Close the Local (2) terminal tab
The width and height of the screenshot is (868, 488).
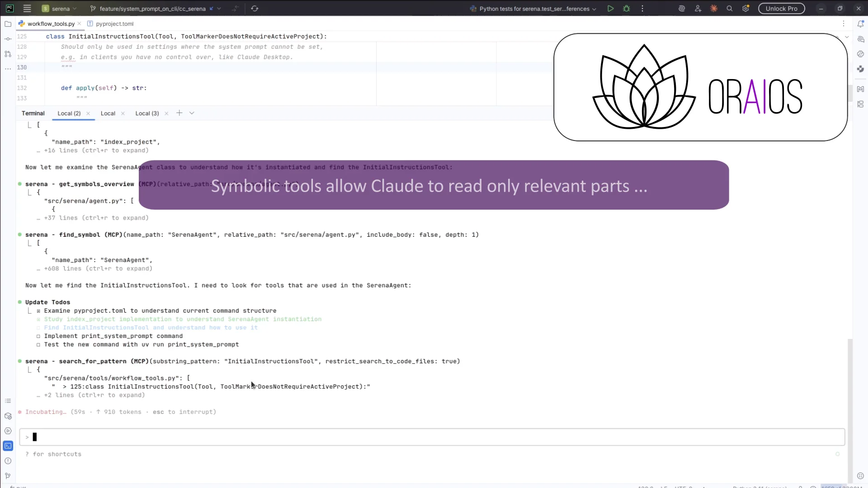(88, 113)
